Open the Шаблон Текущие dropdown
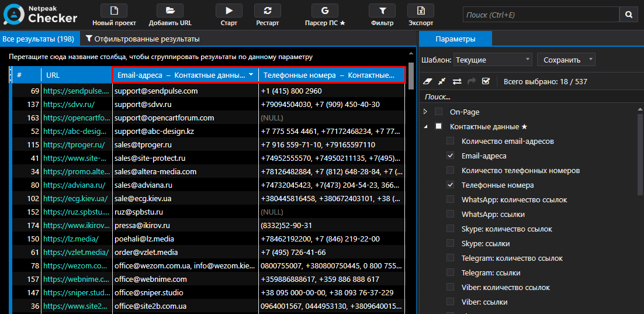 point(493,60)
